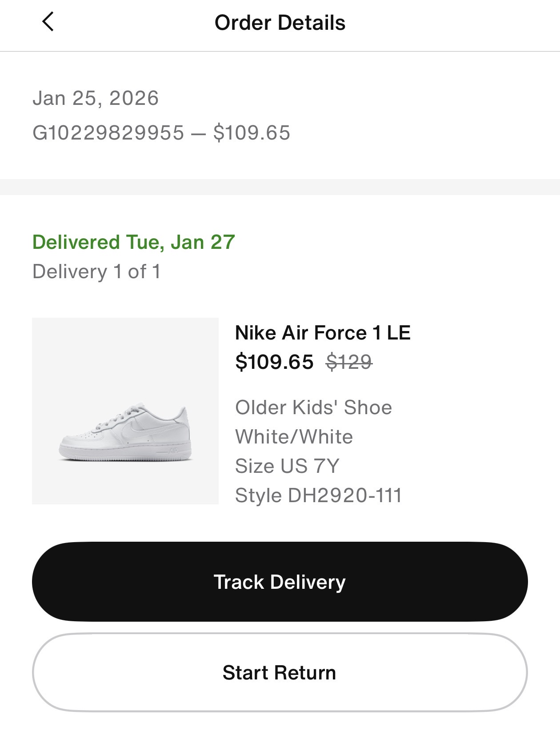Tap the Delivery 1 of 1 label
The image size is (560, 739).
96,272
